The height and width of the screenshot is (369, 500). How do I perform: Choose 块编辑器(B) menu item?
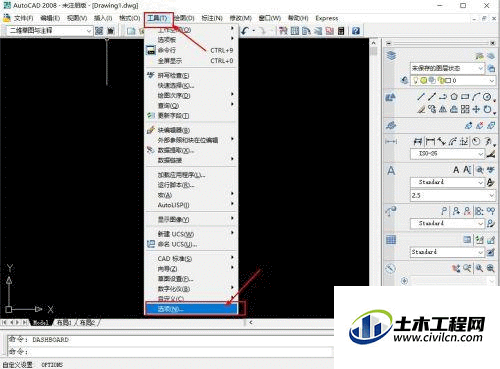pyautogui.click(x=191, y=130)
